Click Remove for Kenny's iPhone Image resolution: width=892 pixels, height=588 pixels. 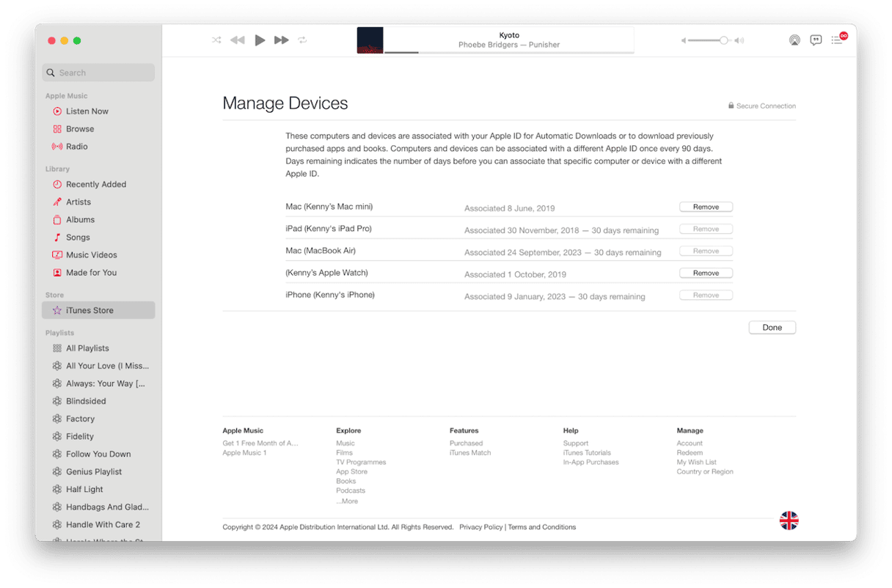click(x=706, y=295)
